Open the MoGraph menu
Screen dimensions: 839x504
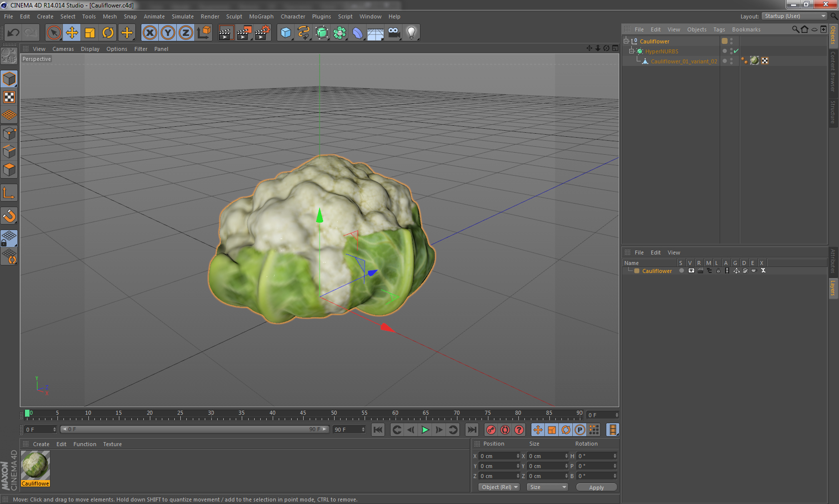click(x=261, y=16)
